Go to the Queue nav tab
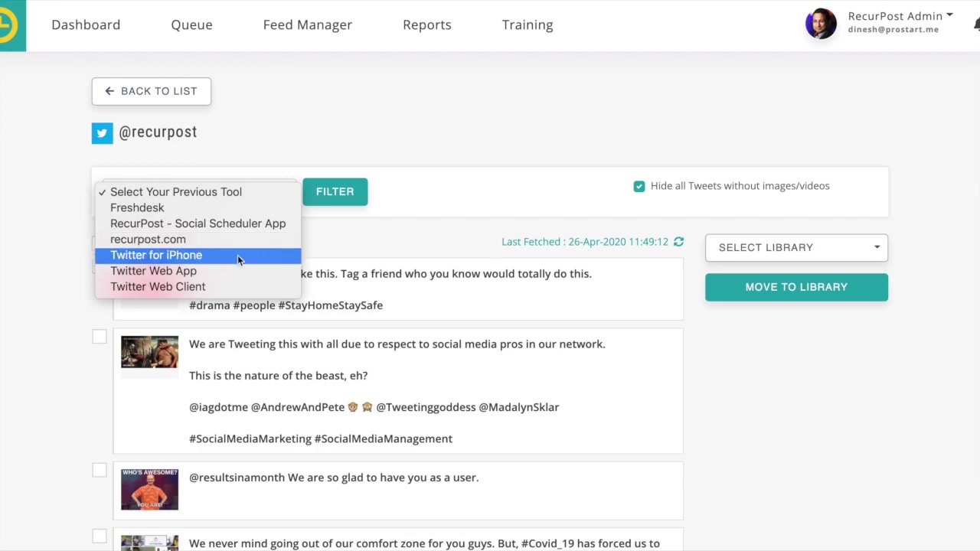980x551 pixels. point(191,24)
